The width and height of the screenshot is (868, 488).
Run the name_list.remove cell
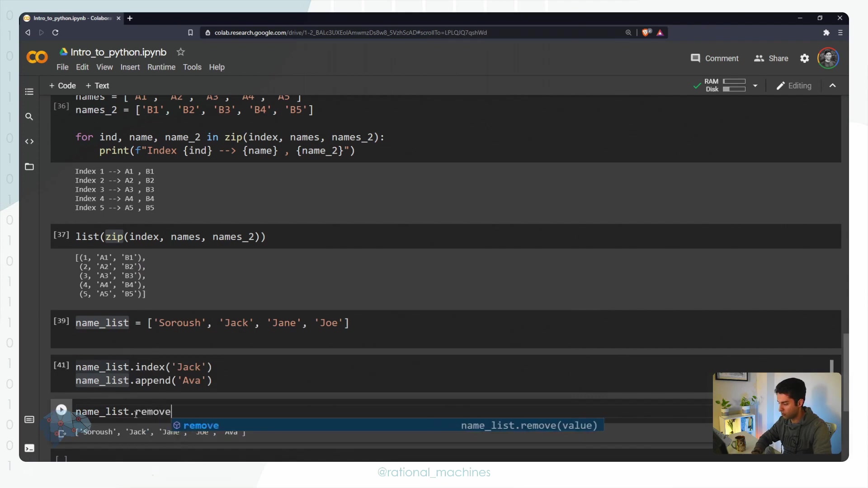point(61,410)
